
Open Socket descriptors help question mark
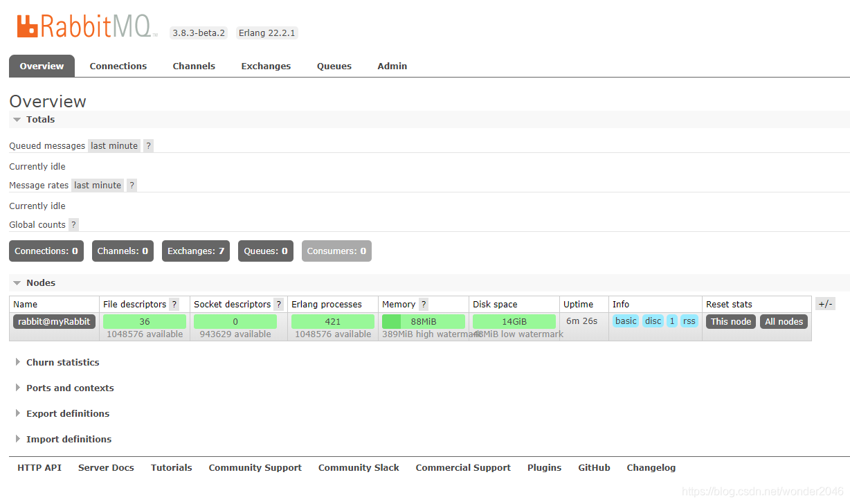pyautogui.click(x=279, y=305)
